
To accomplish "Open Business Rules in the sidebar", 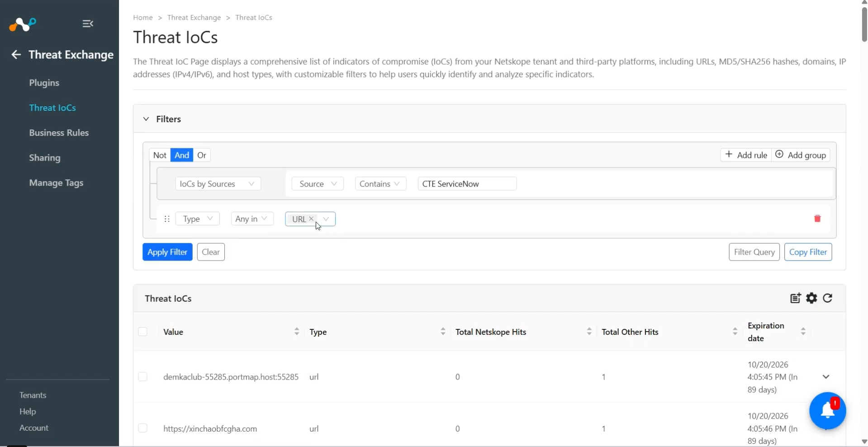I will coord(59,133).
